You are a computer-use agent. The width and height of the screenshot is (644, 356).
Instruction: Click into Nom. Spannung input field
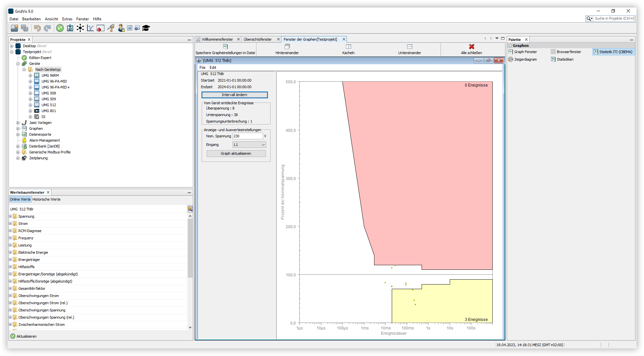point(248,136)
